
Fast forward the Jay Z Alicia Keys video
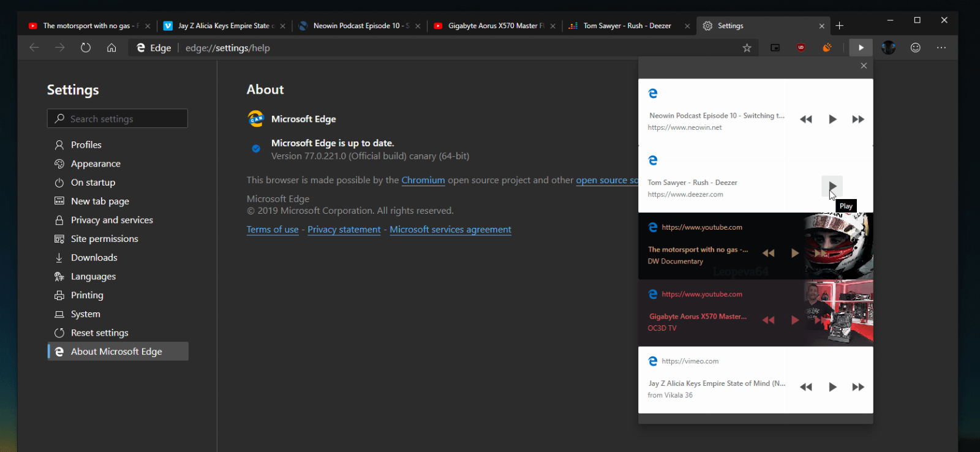858,387
